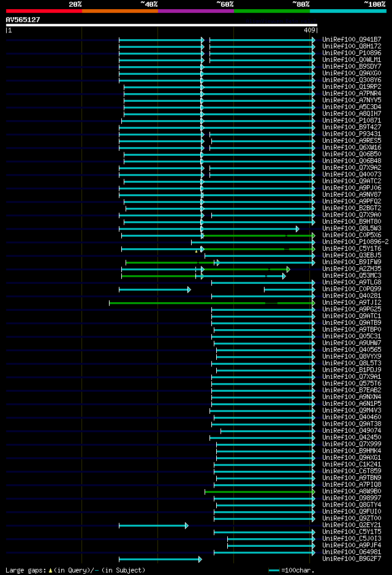Image resolution: width=392 pixels, height=575 pixels.
Task: Select the UniRef100_Q19RP2 label
Action: [352, 87]
